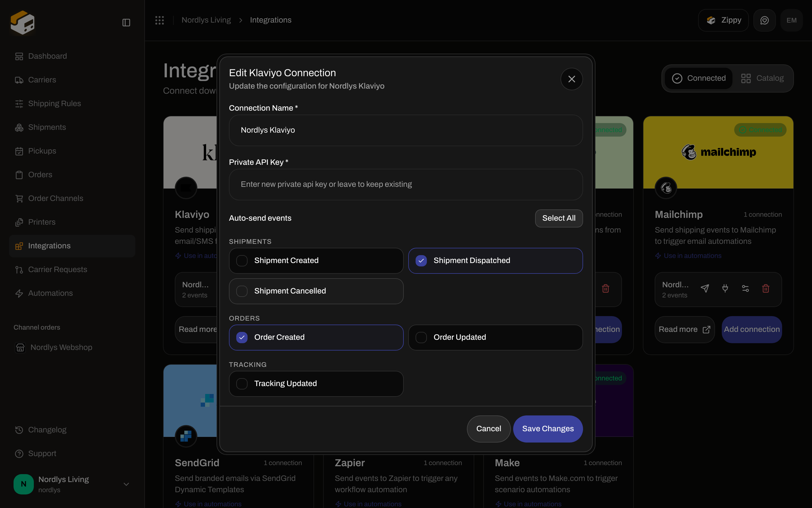The height and width of the screenshot is (508, 812).
Task: Go to Orders page
Action: pyautogui.click(x=72, y=175)
